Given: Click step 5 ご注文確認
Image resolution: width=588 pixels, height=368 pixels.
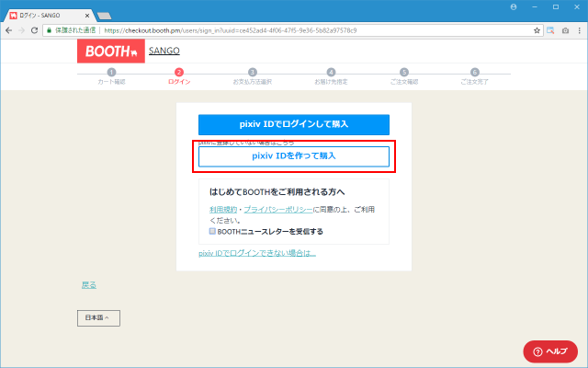Looking at the screenshot, I should click(404, 76).
